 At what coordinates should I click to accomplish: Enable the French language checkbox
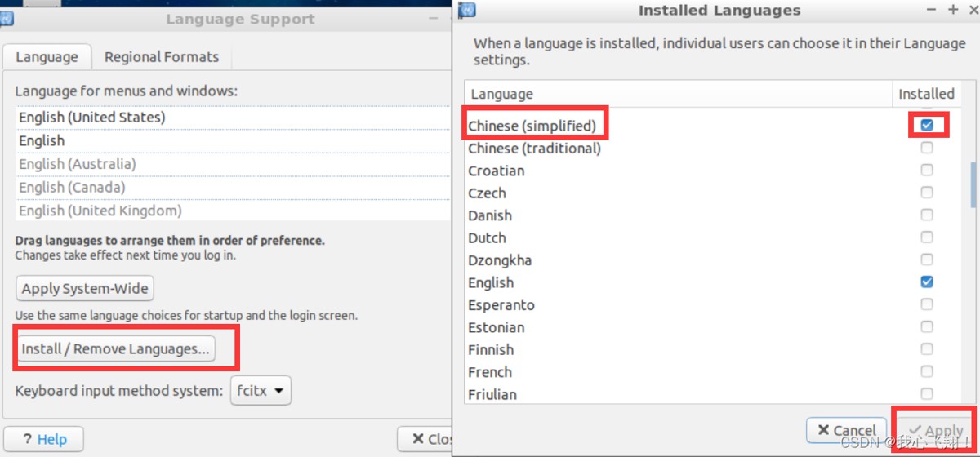click(927, 371)
